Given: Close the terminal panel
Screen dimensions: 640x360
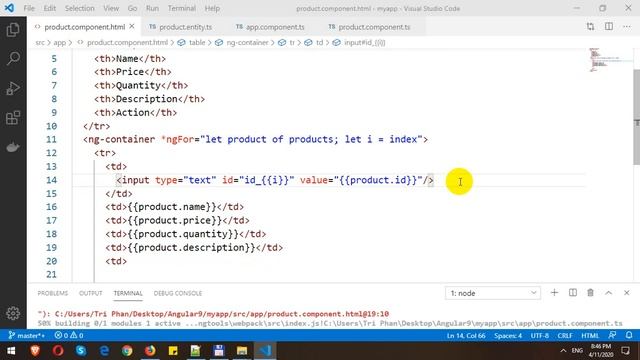Looking at the screenshot, I should point(627,293).
